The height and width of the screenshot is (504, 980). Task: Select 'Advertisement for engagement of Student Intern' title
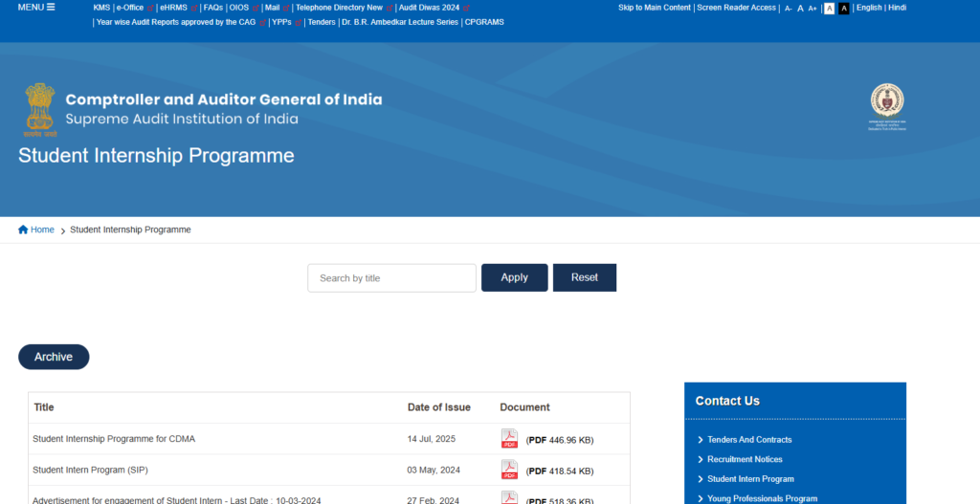[x=177, y=500]
